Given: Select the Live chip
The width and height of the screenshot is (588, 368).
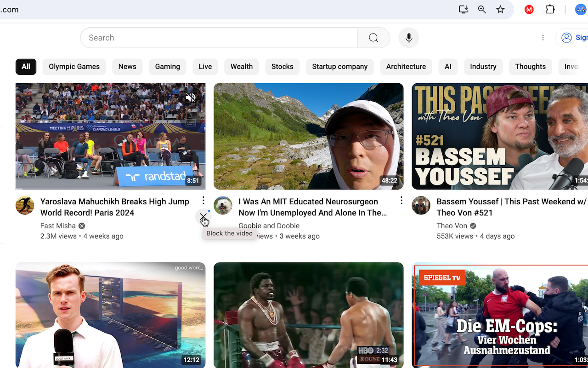Looking at the screenshot, I should (205, 67).
